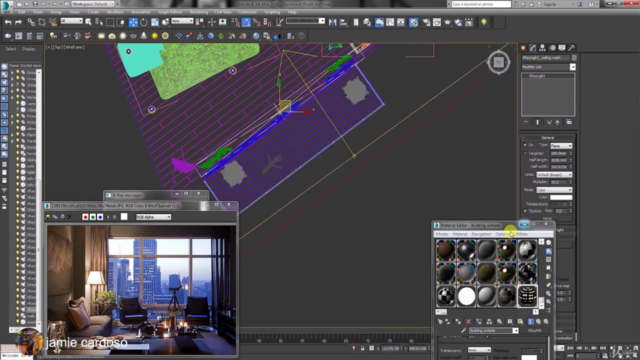Viewport: 640px width, 360px height.
Task: Toggle the red channel in render window
Action: tap(85, 217)
